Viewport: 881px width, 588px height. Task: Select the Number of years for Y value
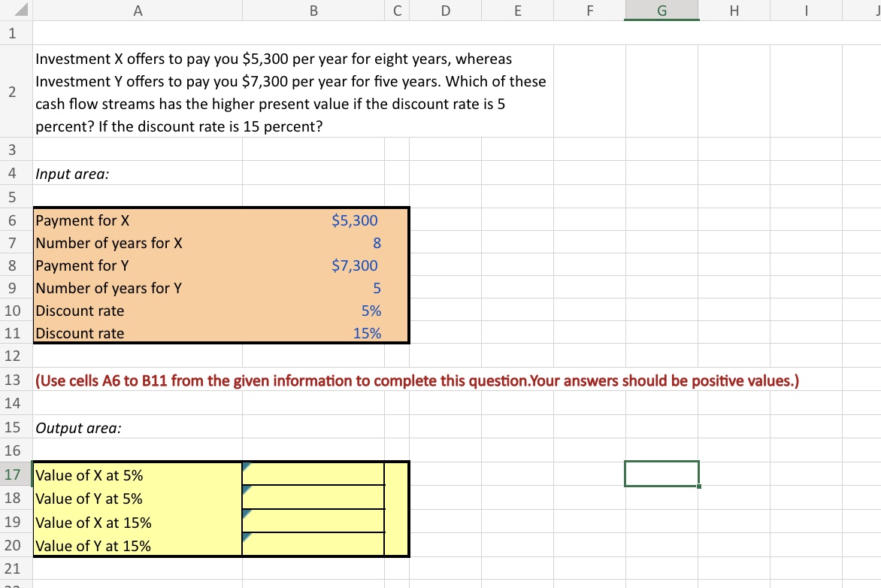(313, 288)
